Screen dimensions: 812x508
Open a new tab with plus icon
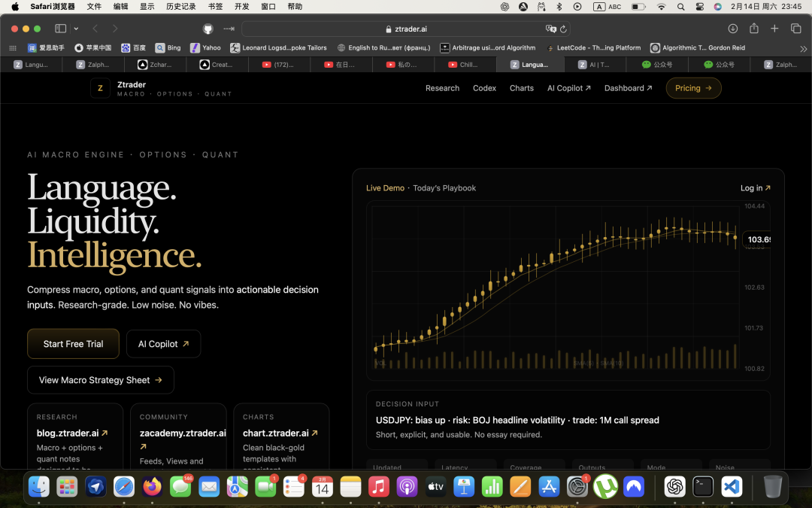(774, 29)
